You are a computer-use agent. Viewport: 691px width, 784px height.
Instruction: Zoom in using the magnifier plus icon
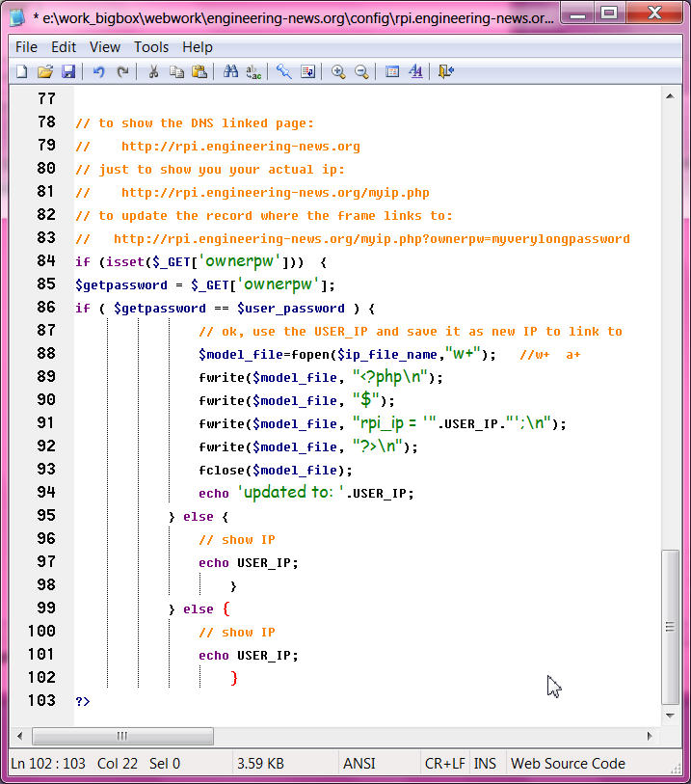[338, 71]
